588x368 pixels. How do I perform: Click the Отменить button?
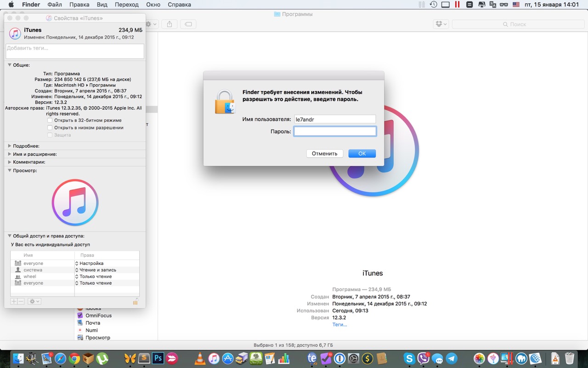pos(325,154)
